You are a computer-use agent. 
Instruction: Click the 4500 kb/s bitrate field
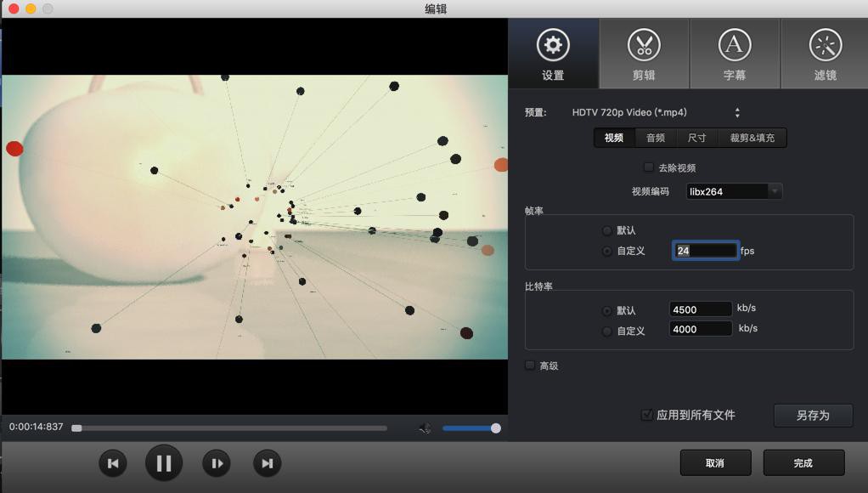tap(701, 309)
